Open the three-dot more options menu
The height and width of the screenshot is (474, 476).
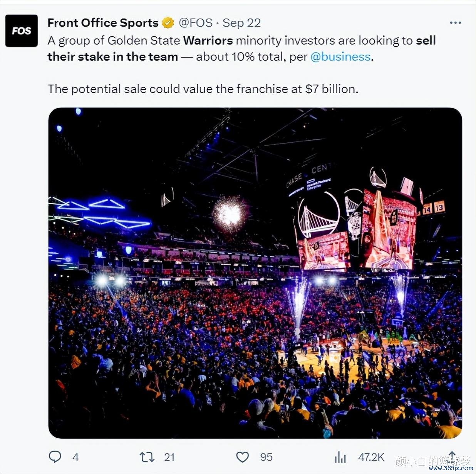click(455, 23)
